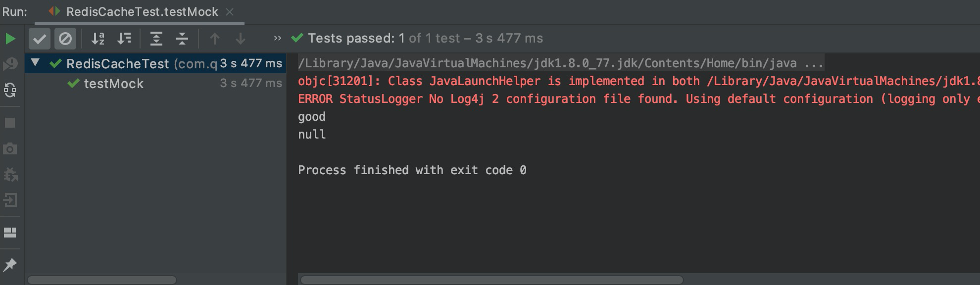Click the dump threads camera icon
Screen dimensions: 980x285
(x=10, y=148)
